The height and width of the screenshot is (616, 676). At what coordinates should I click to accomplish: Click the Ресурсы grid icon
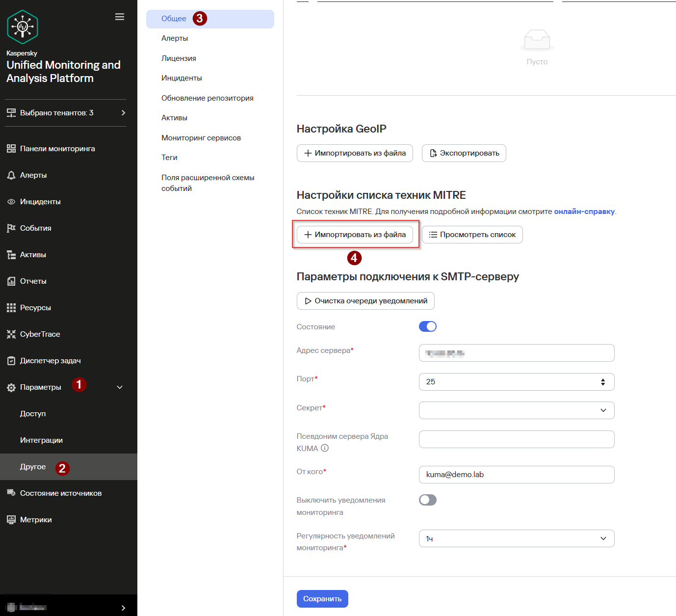click(x=11, y=308)
